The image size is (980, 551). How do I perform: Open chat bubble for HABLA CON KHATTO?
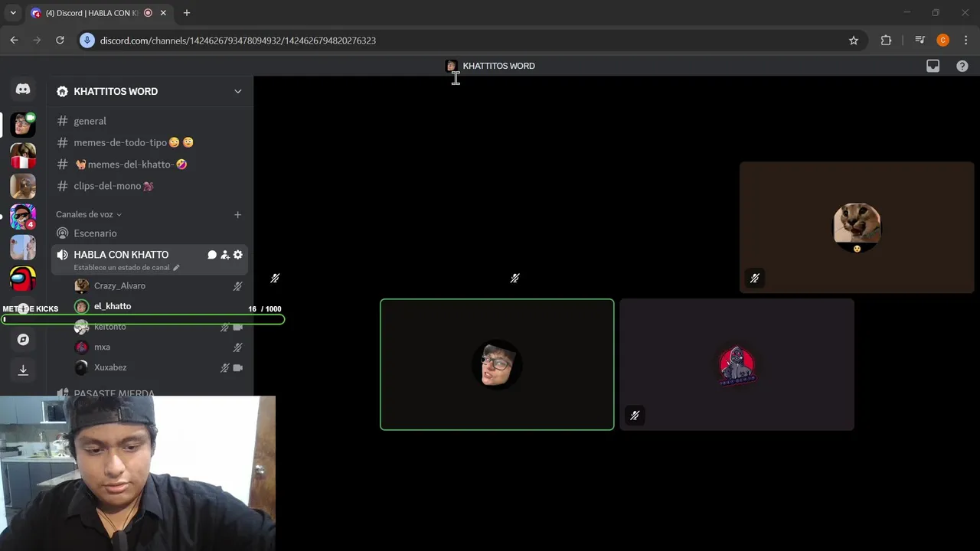pyautogui.click(x=212, y=255)
